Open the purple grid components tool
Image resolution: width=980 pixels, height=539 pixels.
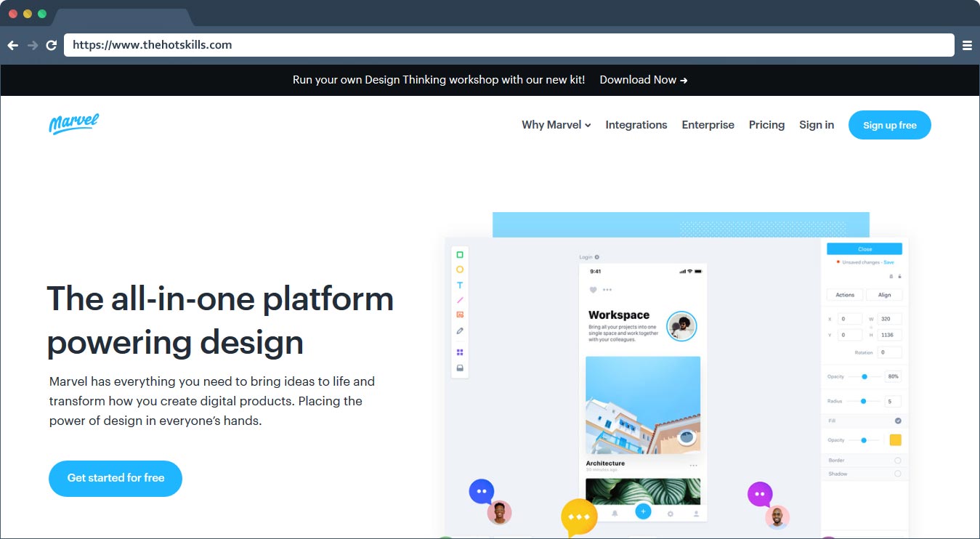(x=460, y=352)
